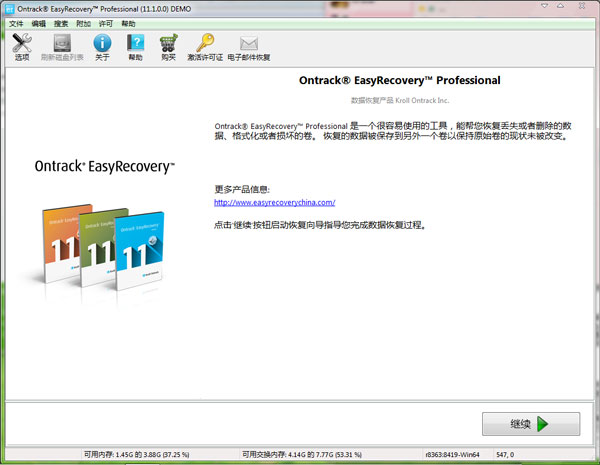Screen dimensions: 600x465
Task: Click the EasyRecovery title bar app icon
Action: pos(9,9)
